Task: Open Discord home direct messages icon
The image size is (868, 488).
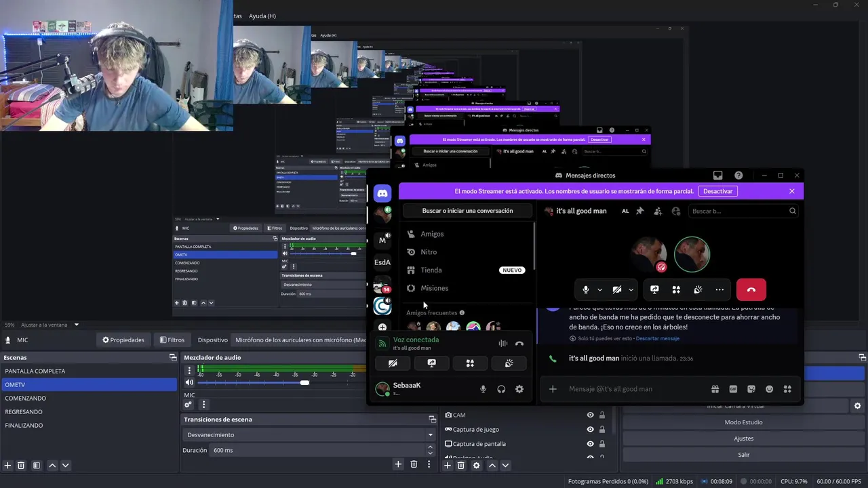Action: click(x=382, y=193)
